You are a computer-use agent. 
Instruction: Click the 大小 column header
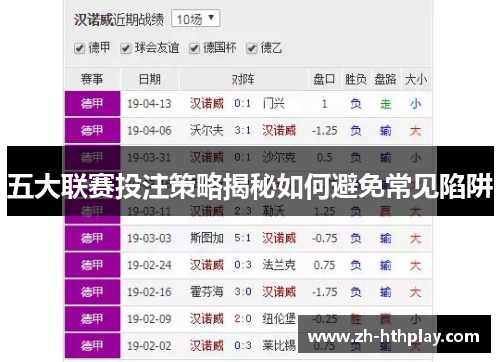(x=416, y=79)
